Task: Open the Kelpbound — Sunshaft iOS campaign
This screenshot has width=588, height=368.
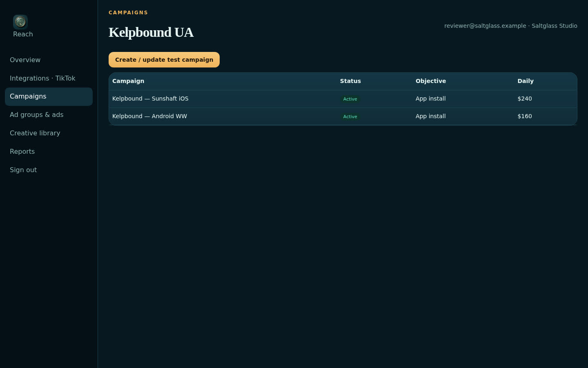Action: pos(150,99)
